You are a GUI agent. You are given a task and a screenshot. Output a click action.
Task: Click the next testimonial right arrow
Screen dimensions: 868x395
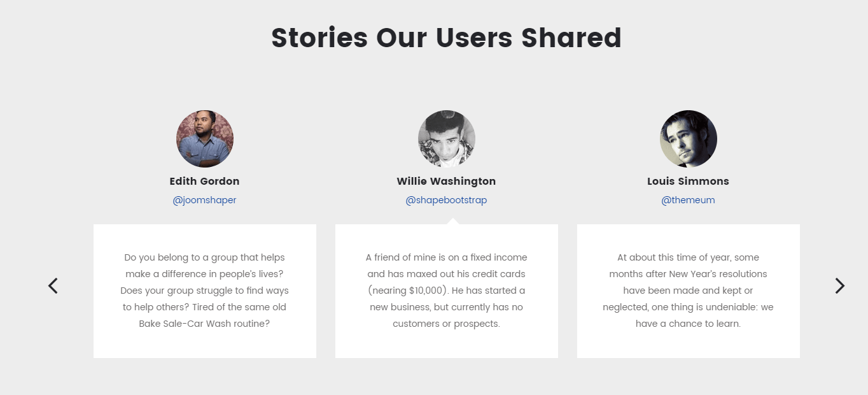coord(840,286)
